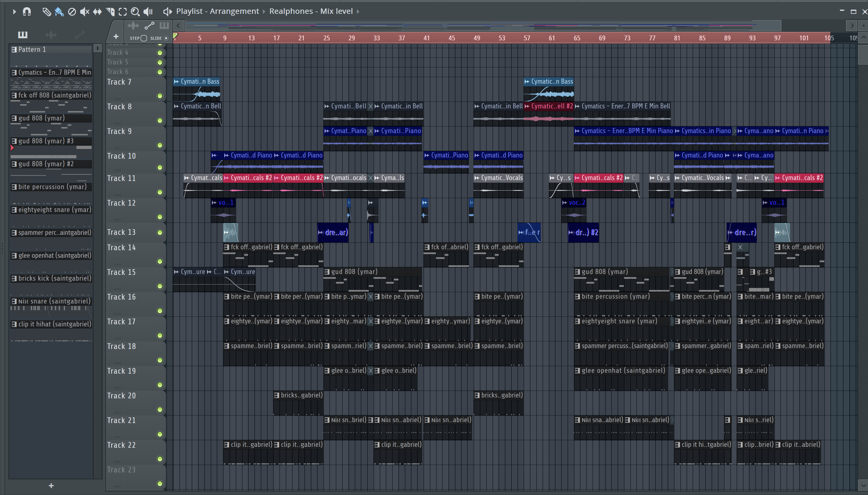This screenshot has width=868, height=495.
Task: Select the Paint brush tool
Action: [59, 12]
